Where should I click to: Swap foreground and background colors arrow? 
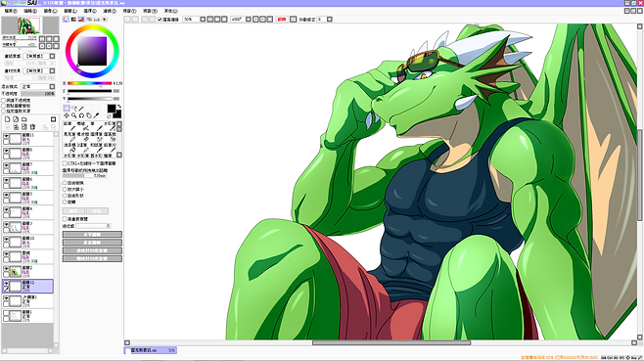point(119,107)
